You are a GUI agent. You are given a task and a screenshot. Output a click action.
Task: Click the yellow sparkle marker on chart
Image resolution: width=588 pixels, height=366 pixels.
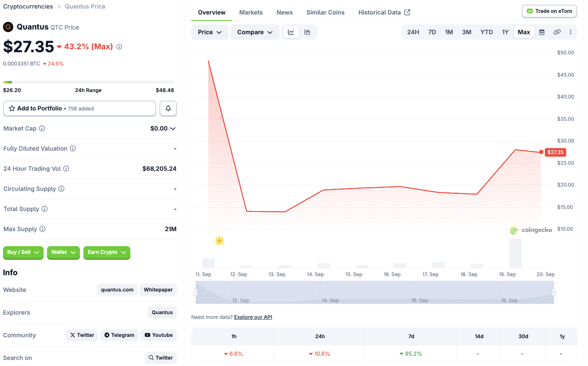(219, 241)
